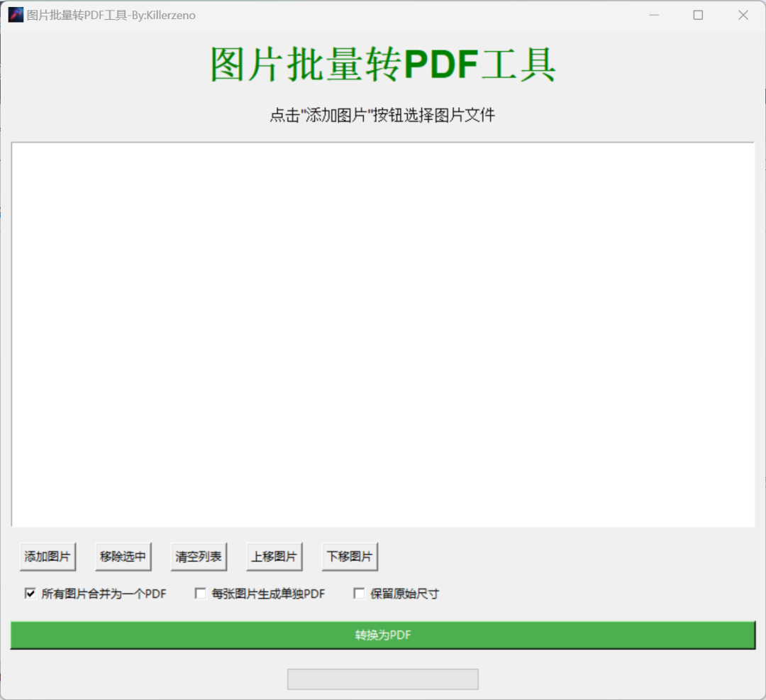Image resolution: width=766 pixels, height=700 pixels.
Task: Click inside the empty image list box
Action: click(383, 335)
